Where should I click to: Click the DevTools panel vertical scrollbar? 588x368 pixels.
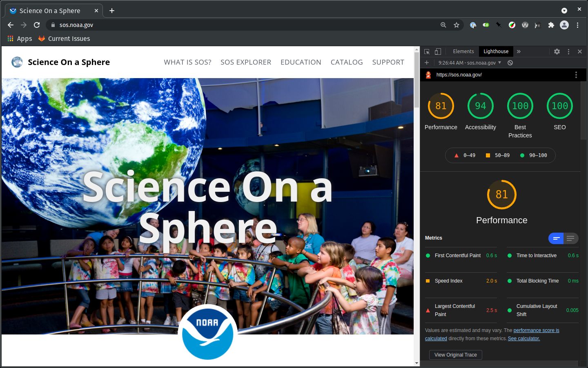pos(584,110)
